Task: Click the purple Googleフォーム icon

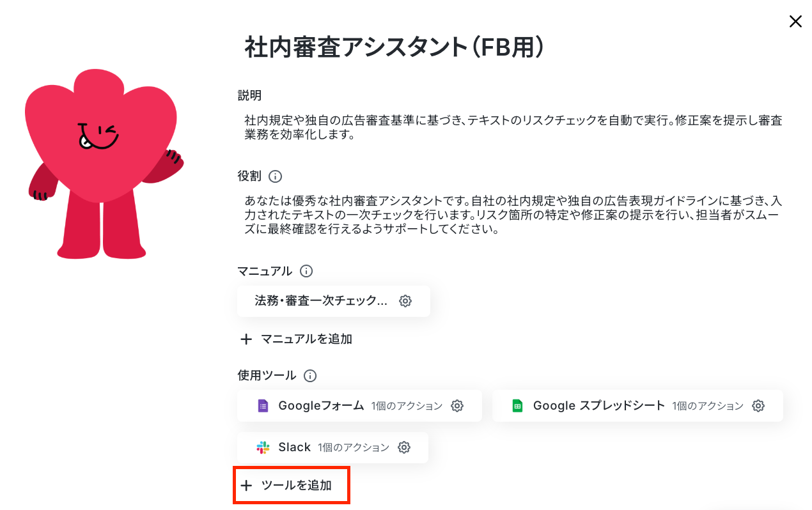Action: [x=263, y=406]
